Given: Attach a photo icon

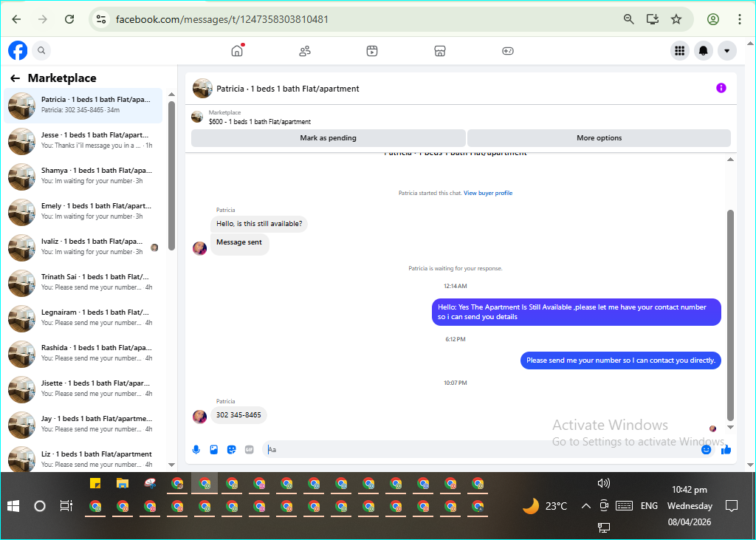Looking at the screenshot, I should pos(214,450).
